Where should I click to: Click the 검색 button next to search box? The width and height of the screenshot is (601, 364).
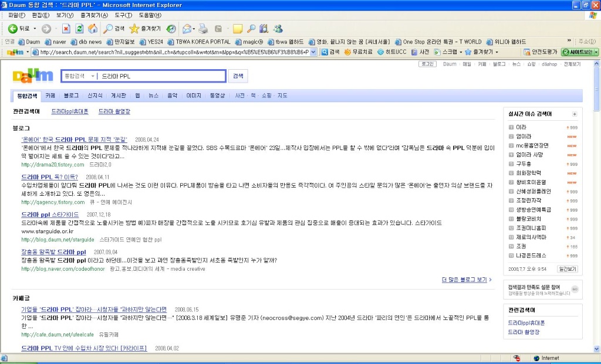(238, 76)
